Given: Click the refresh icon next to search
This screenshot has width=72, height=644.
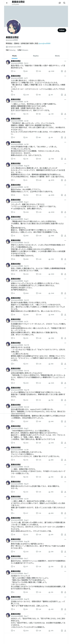Looking at the screenshot, I should (x=60, y=3).
